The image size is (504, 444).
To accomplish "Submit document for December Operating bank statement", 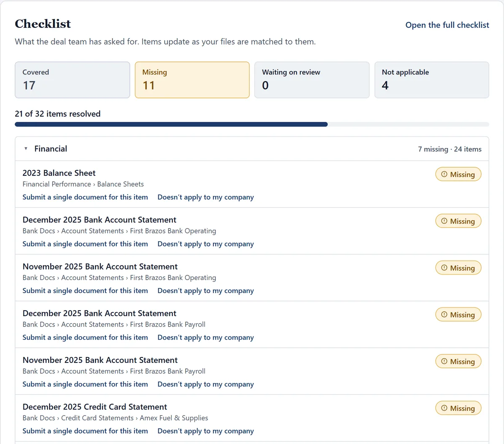I will (x=85, y=244).
